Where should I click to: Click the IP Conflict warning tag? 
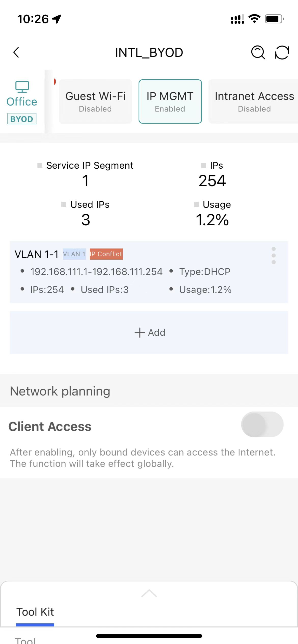click(106, 254)
